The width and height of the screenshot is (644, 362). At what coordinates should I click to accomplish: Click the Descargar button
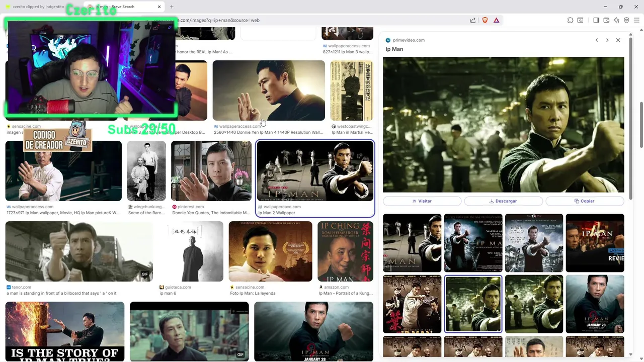pos(503,201)
